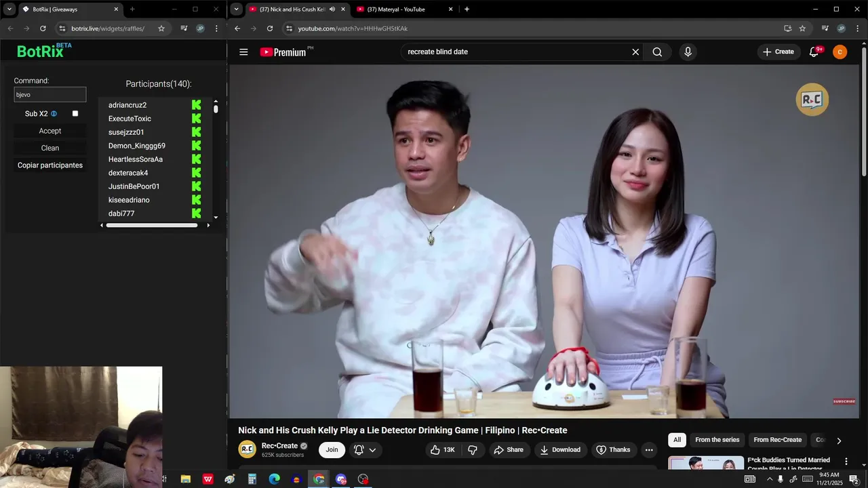868x488 pixels.
Task: Click the Clean button in BotRix
Action: click(x=50, y=148)
